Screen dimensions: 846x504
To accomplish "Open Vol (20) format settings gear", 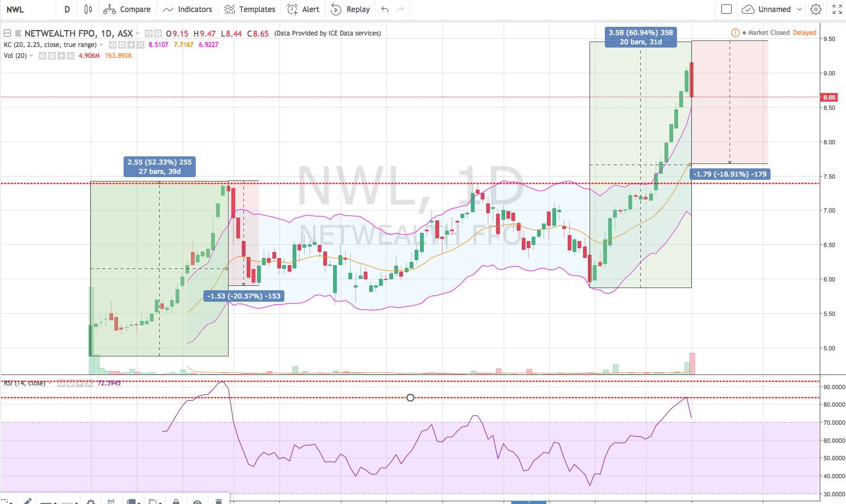I will pyautogui.click(x=52, y=56).
